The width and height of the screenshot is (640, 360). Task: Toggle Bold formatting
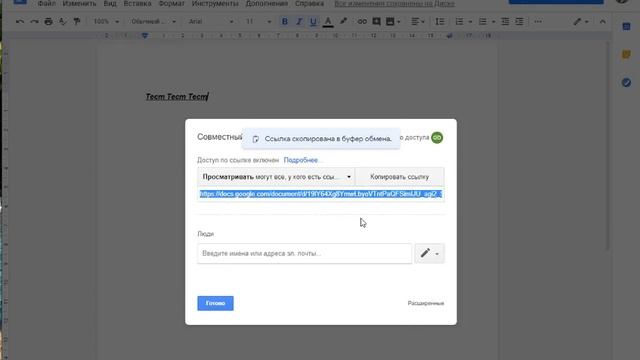[285, 22]
